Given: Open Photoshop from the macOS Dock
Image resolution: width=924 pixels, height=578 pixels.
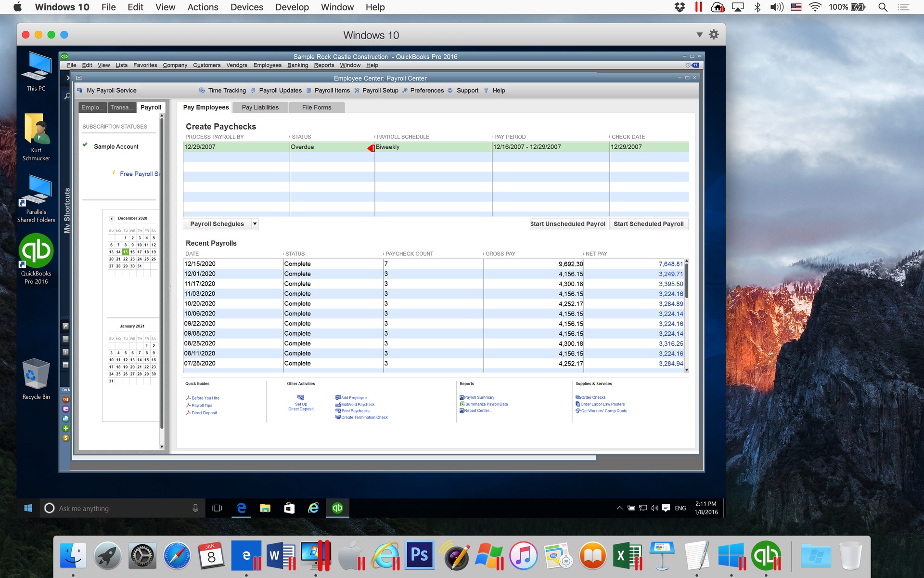Looking at the screenshot, I should tap(419, 555).
